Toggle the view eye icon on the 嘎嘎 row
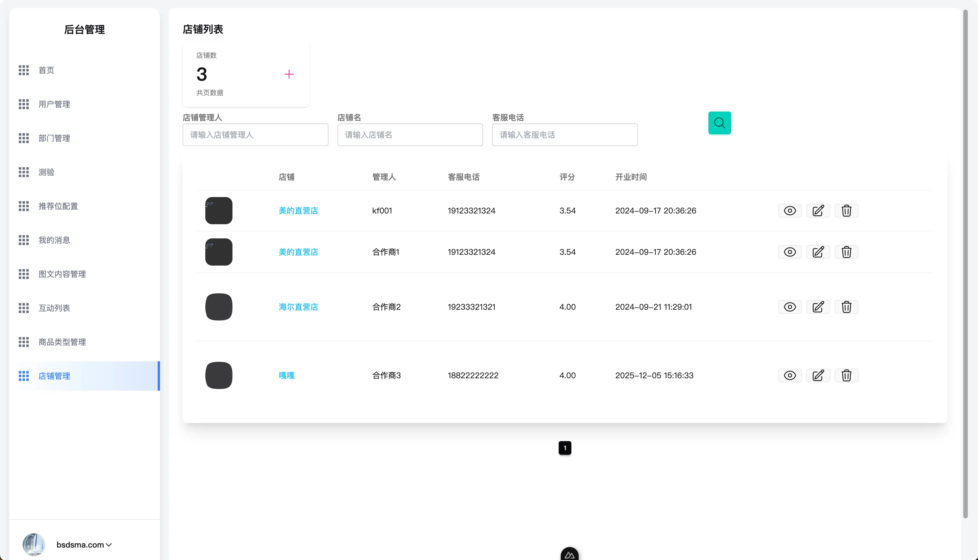The width and height of the screenshot is (978, 560). (x=789, y=375)
